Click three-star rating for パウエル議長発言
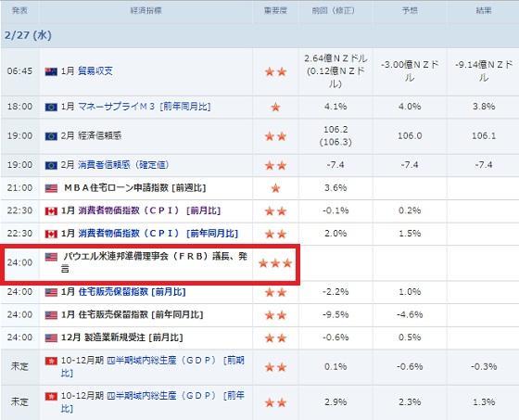The height and width of the screenshot is (420, 519). (275, 263)
